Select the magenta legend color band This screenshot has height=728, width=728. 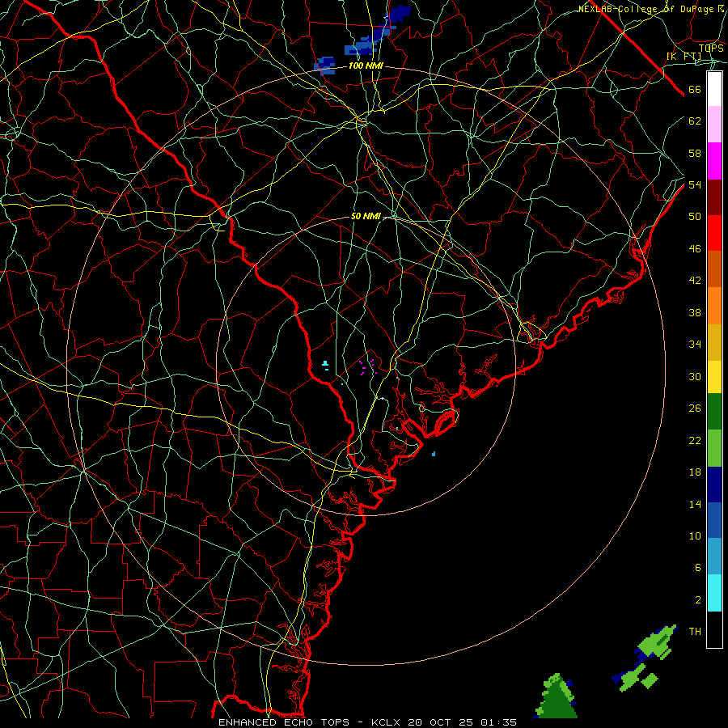(714, 161)
